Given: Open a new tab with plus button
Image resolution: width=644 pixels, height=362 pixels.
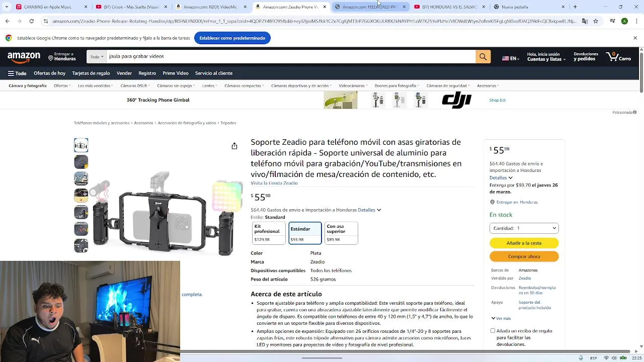Looking at the screenshot, I should point(575,7).
